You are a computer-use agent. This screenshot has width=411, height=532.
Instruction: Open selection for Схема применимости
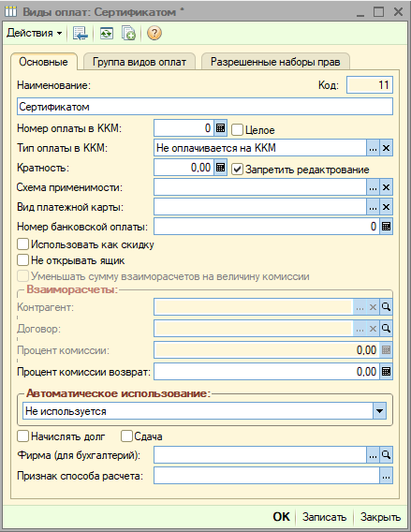click(373, 187)
